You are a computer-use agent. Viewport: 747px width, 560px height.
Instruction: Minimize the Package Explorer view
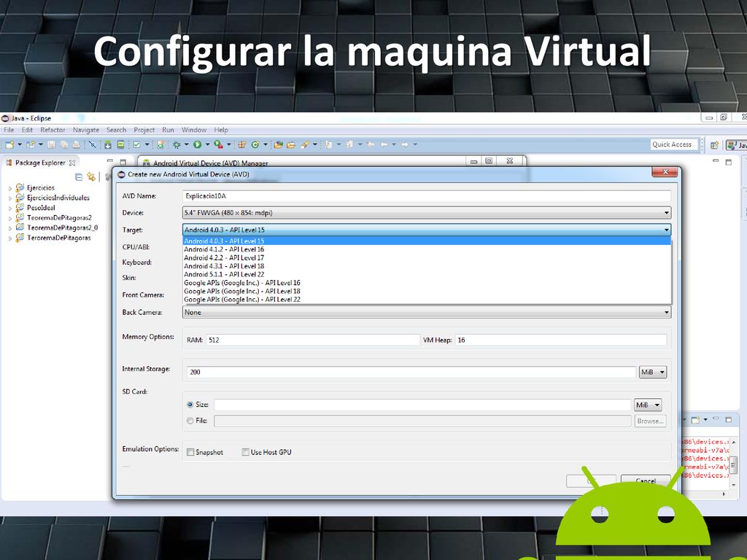[110, 161]
